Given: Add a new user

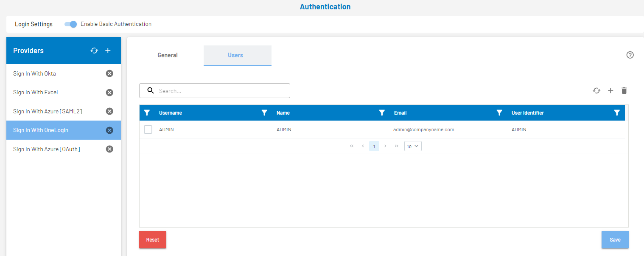Looking at the screenshot, I should pos(610,90).
